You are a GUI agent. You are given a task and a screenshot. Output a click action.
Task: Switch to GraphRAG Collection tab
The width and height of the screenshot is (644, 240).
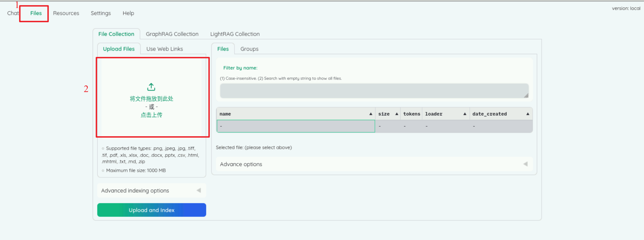pyautogui.click(x=172, y=34)
